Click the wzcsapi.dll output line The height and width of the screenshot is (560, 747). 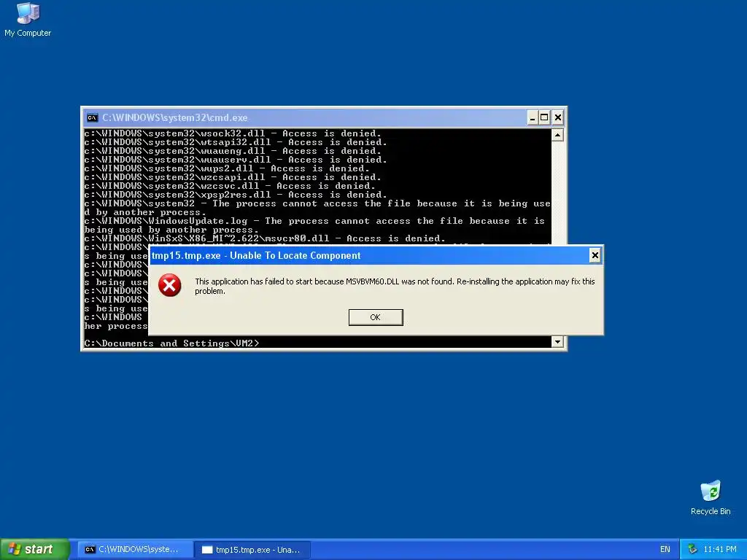tap(233, 177)
